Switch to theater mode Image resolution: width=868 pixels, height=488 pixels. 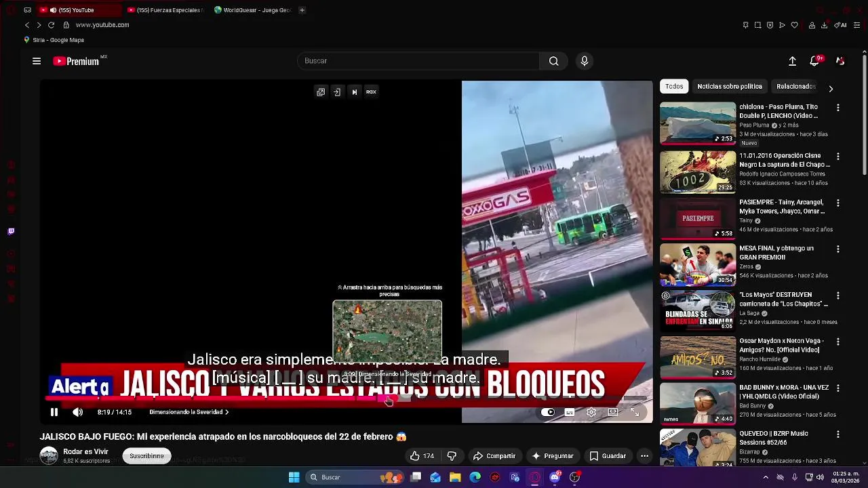pos(613,412)
